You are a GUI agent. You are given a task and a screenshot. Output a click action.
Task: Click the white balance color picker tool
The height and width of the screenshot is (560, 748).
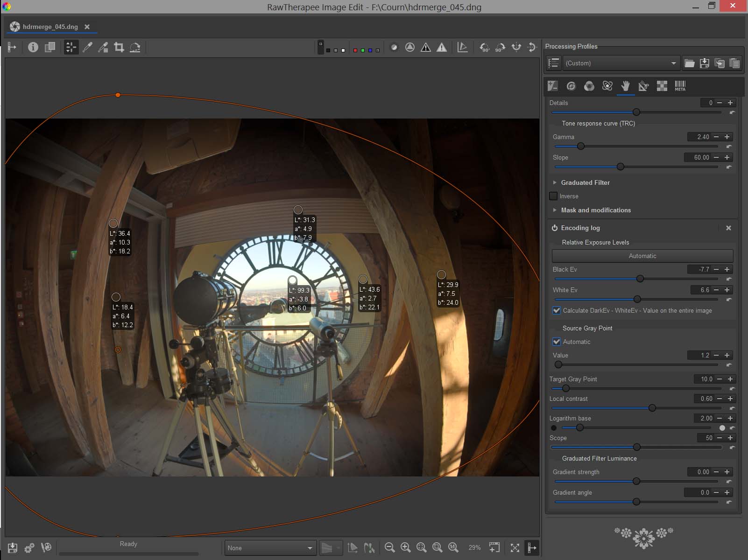click(87, 47)
